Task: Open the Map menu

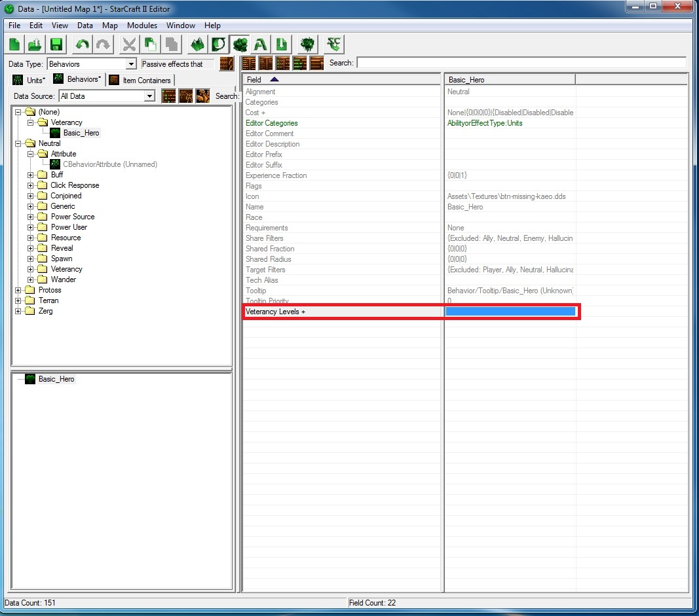Action: pos(109,26)
